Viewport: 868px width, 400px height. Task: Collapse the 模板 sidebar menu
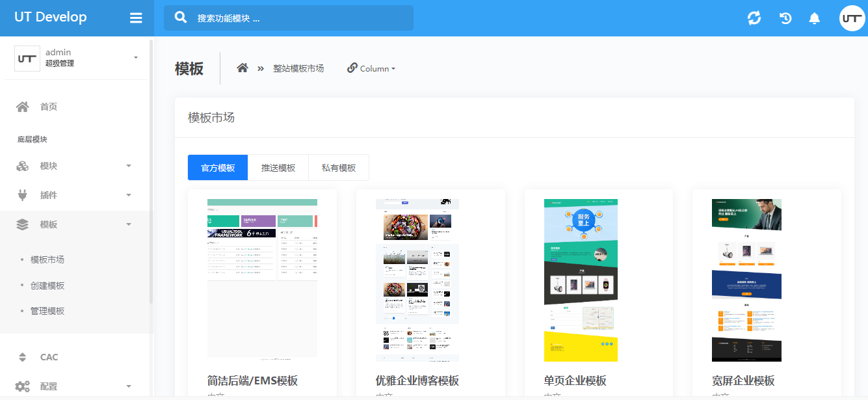point(75,224)
